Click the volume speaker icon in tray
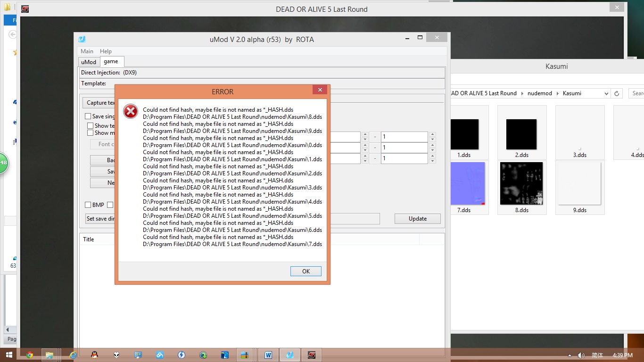644x362 pixels. 581,355
